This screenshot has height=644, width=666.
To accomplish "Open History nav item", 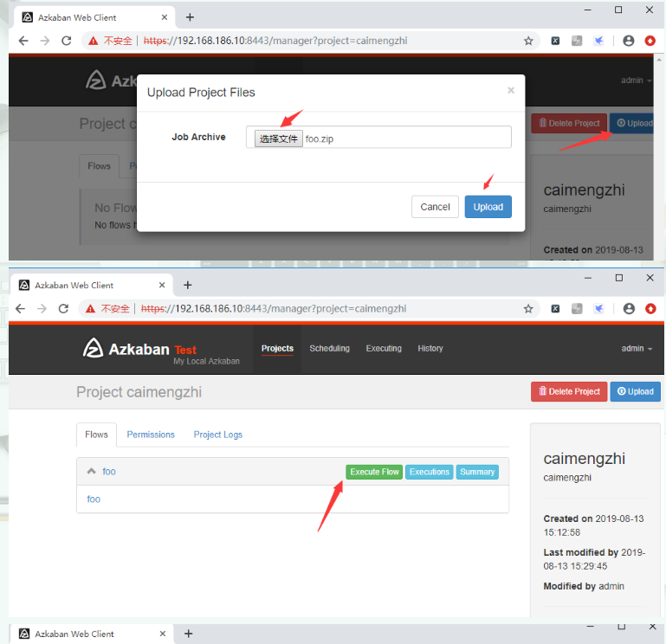I will coord(430,349).
